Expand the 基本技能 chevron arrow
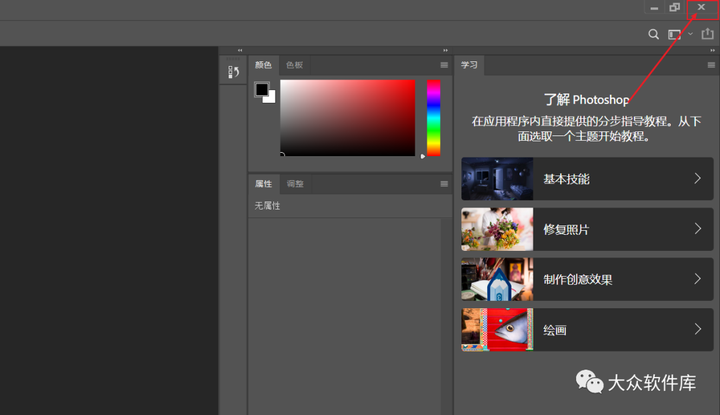The image size is (720, 415). 698,179
